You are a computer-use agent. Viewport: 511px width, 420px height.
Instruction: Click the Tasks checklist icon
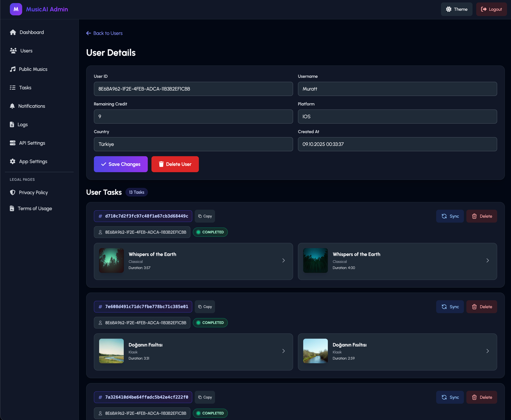pyautogui.click(x=13, y=88)
